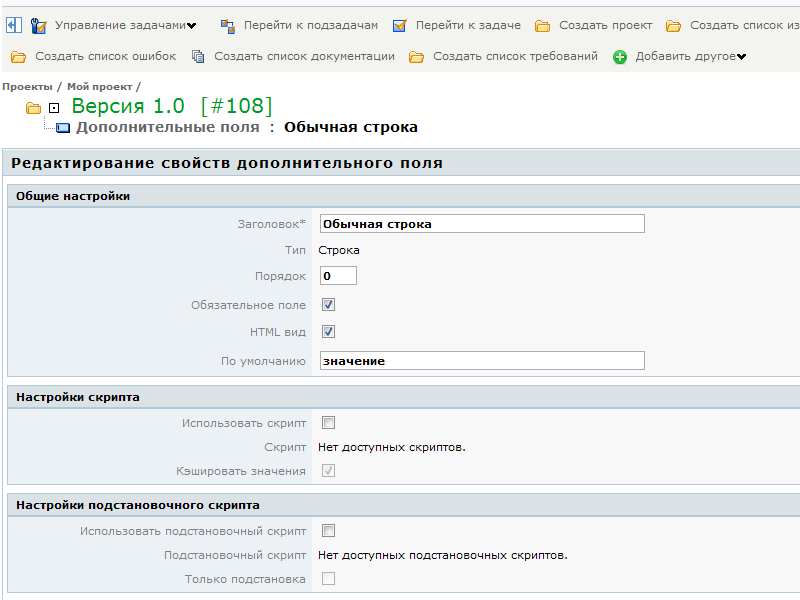This screenshot has width=800, height=600.
Task: Toggle the HTML вид checkbox
Action: coord(328,332)
